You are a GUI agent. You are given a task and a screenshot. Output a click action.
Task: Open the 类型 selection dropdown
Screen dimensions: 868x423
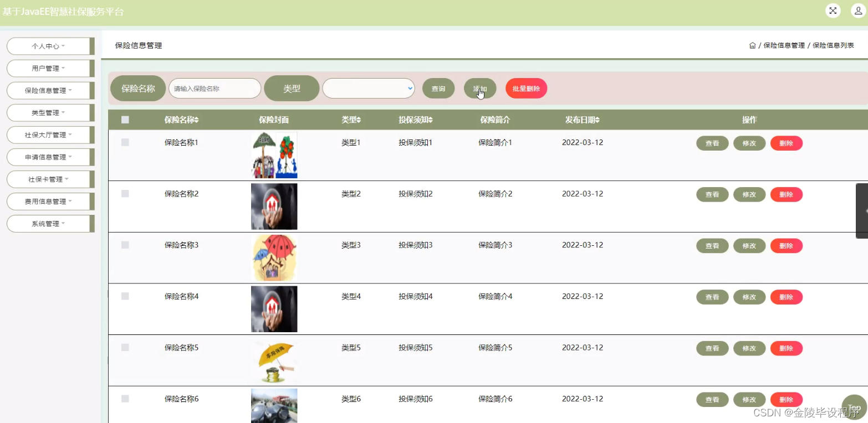pos(367,87)
